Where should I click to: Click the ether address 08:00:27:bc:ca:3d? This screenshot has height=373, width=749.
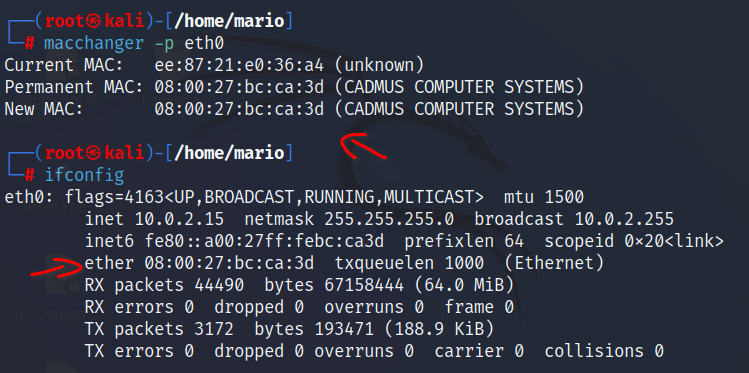point(229,263)
